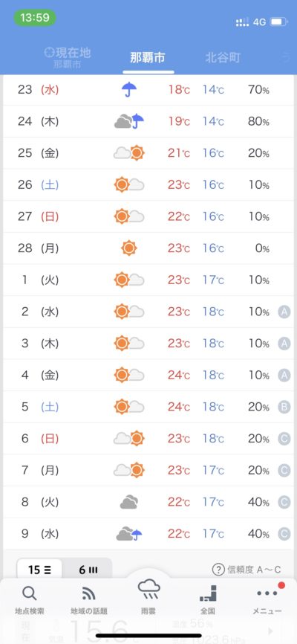Open the 全国 nationwide map icon
Screen dimensions: 297x644
[208, 593]
